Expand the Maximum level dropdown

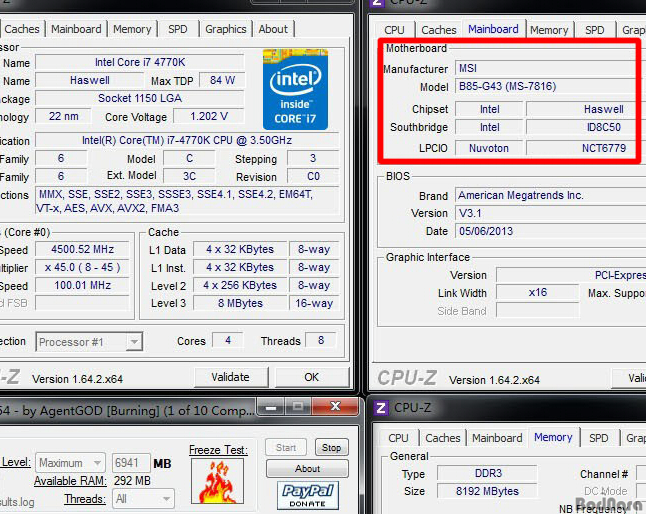point(70,463)
